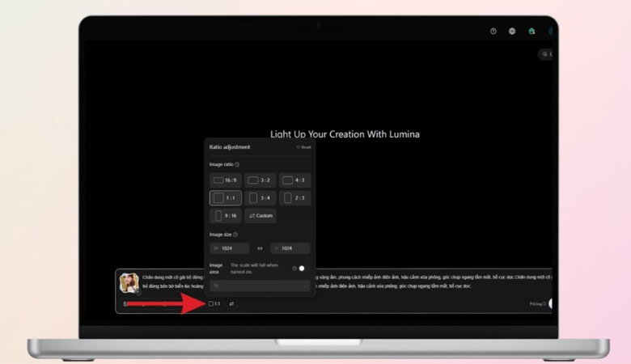Click the Vietnamese prompt text area
This screenshot has height=364, width=631.
[347, 281]
